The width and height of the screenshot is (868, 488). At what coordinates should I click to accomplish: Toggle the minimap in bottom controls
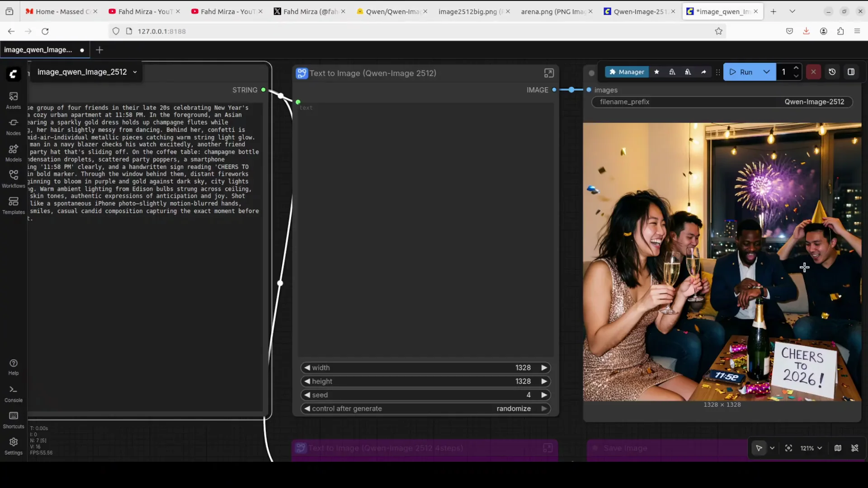point(838,448)
